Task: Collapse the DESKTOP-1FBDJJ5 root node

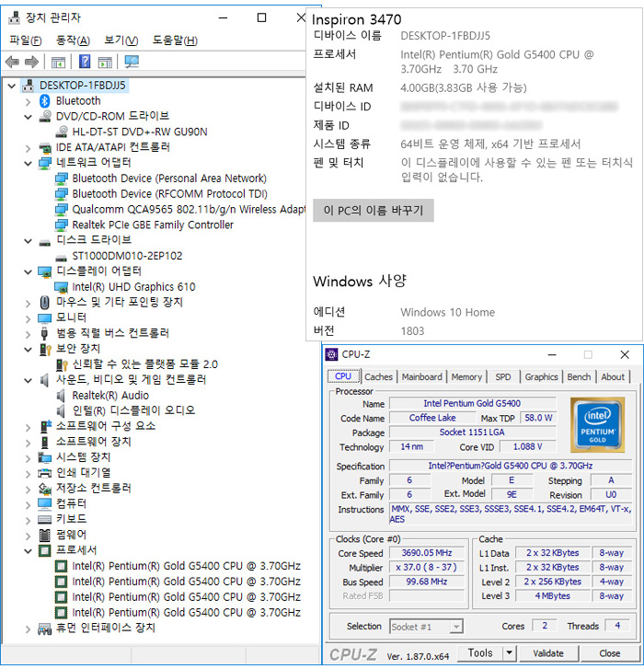Action: click(x=12, y=86)
